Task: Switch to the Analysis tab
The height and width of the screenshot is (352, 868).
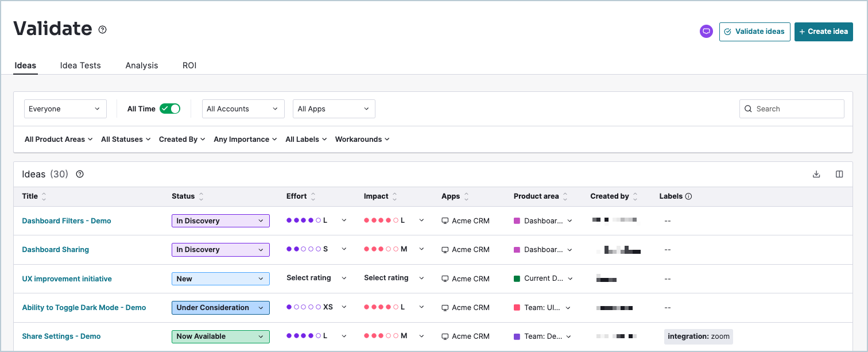Action: tap(142, 65)
